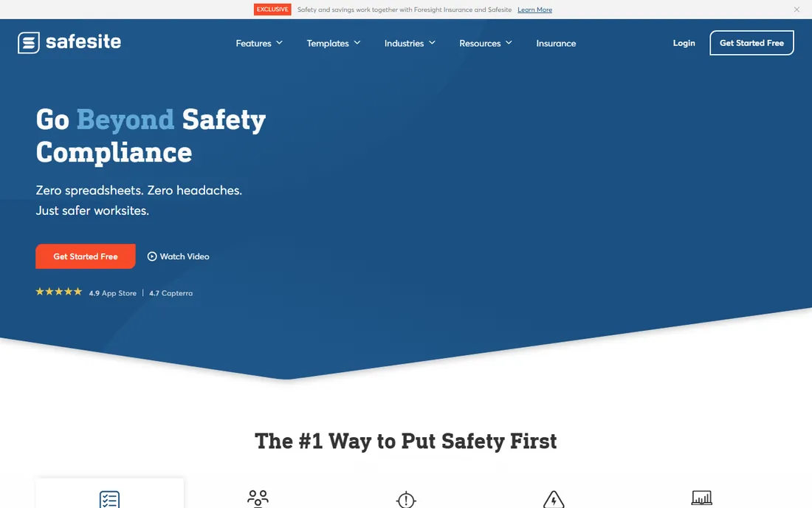Select the alert crosshair icon feature
The height and width of the screenshot is (508, 812).
coord(406,499)
